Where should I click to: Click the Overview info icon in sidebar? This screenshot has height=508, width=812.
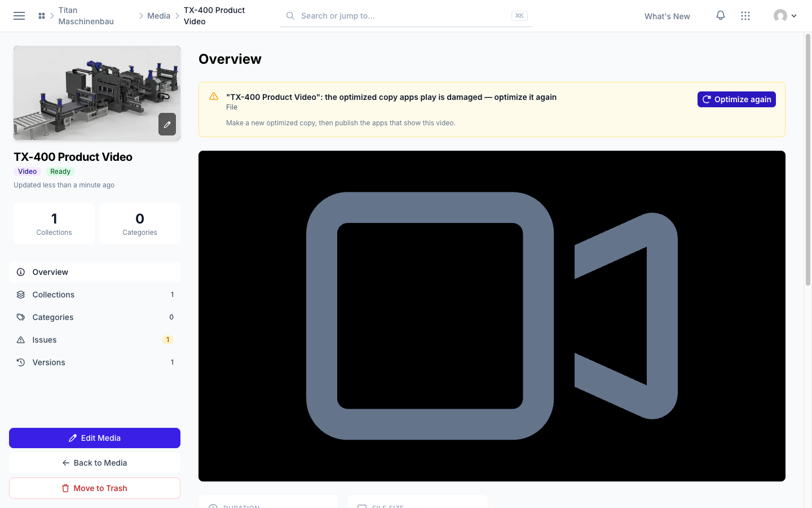pos(21,272)
